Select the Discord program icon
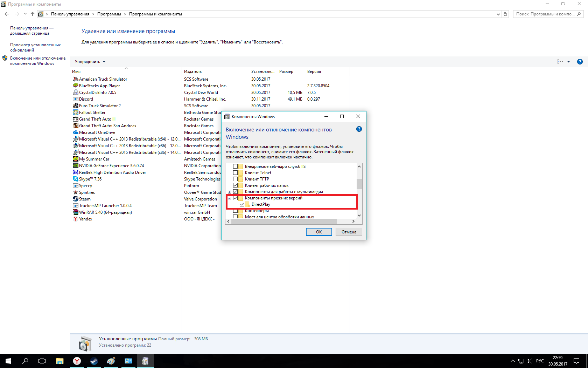The height and width of the screenshot is (368, 588). [75, 99]
